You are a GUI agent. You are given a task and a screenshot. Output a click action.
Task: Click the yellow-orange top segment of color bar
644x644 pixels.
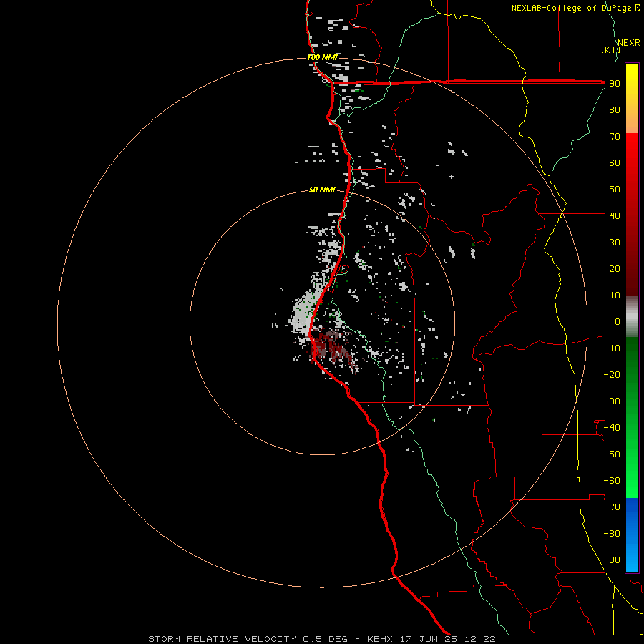coord(632,99)
